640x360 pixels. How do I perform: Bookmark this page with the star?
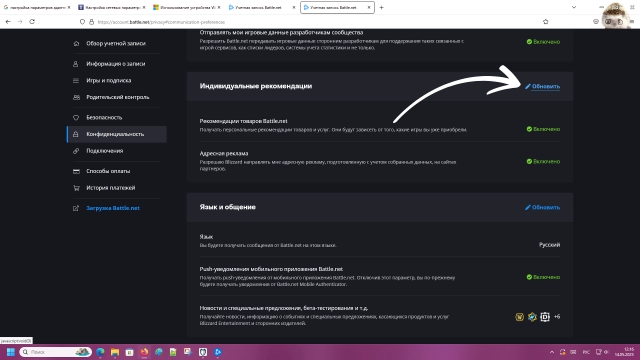click(545, 22)
